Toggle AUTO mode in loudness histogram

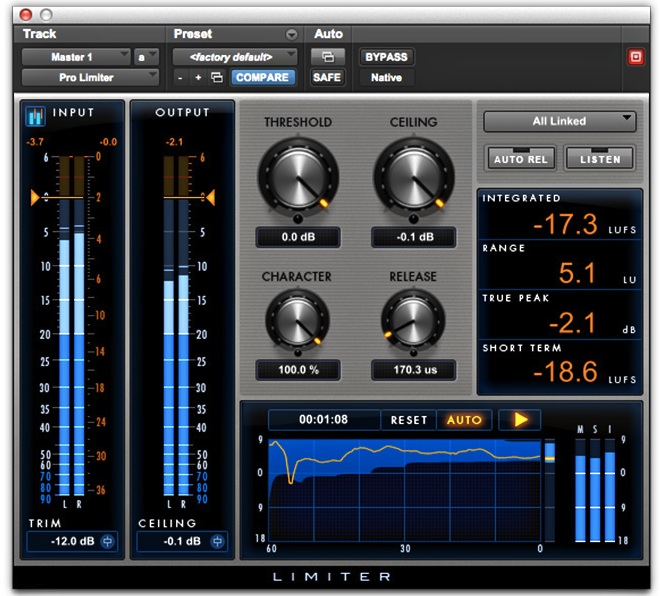coord(464,420)
